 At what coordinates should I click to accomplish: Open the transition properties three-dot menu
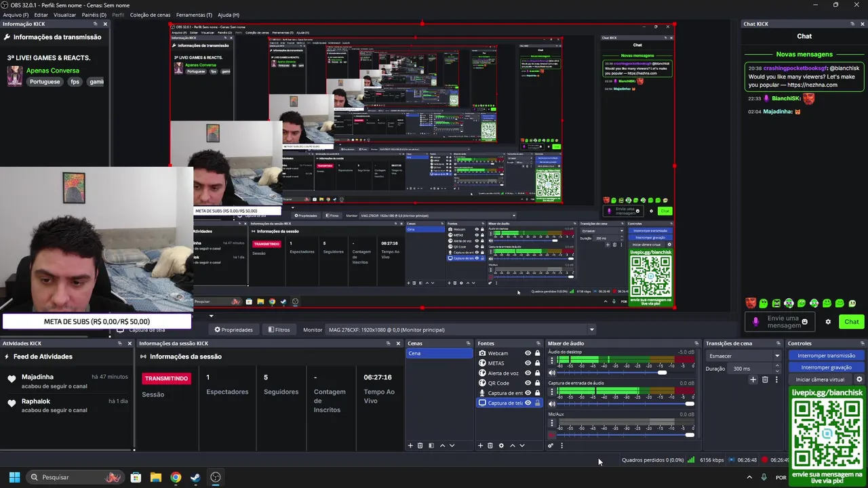point(776,380)
